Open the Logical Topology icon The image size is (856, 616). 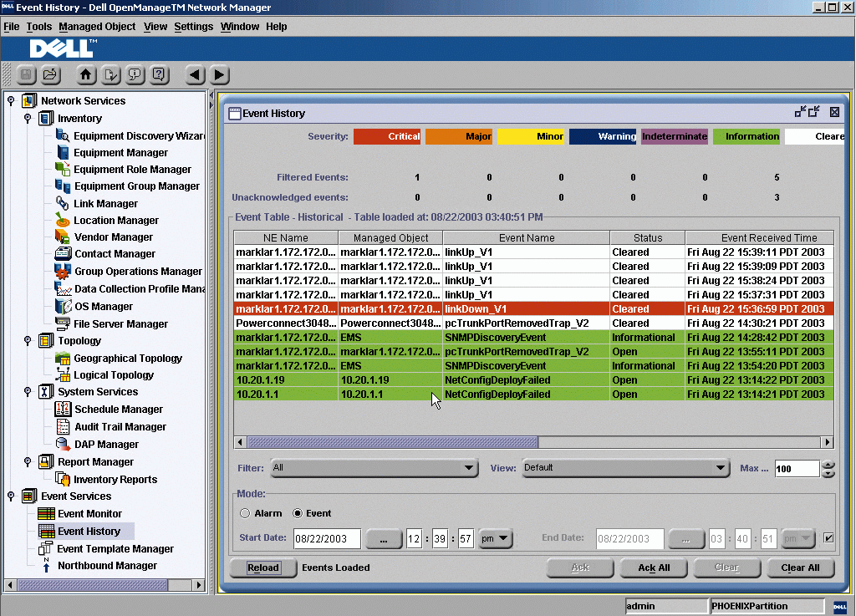point(63,374)
